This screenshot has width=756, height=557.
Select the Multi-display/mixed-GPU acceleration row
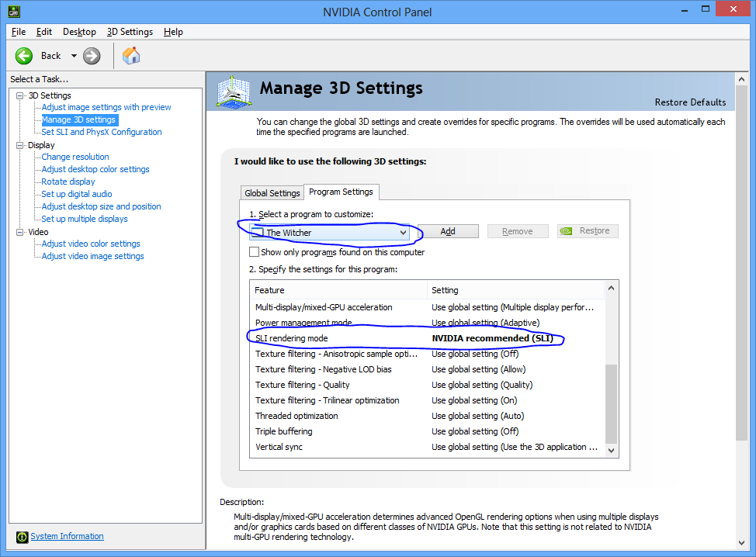coord(427,307)
